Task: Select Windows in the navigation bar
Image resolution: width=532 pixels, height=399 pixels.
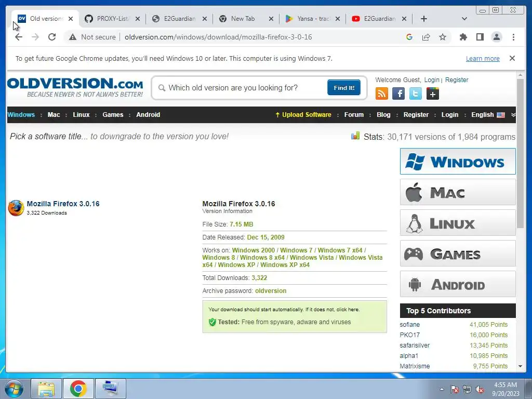Action: (x=21, y=115)
